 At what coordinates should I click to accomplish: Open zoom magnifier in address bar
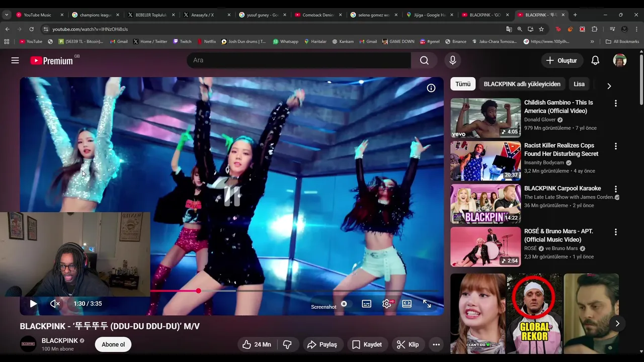click(519, 29)
